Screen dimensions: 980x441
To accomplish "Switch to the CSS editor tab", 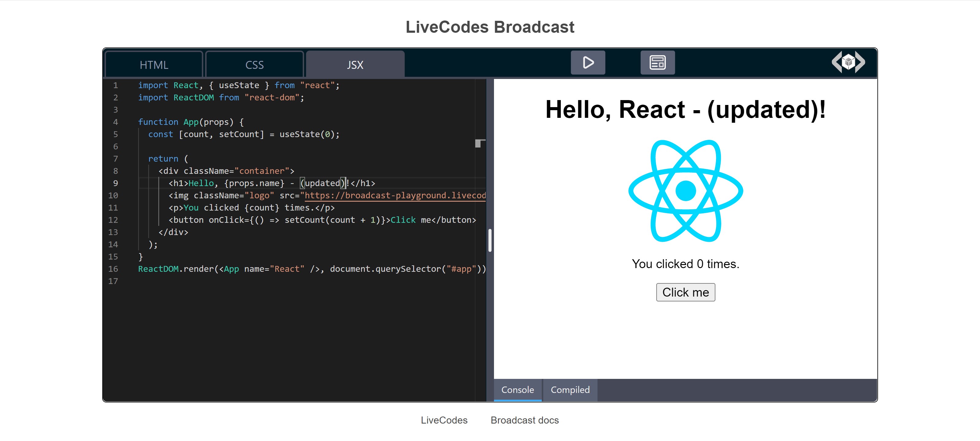I will [x=254, y=64].
